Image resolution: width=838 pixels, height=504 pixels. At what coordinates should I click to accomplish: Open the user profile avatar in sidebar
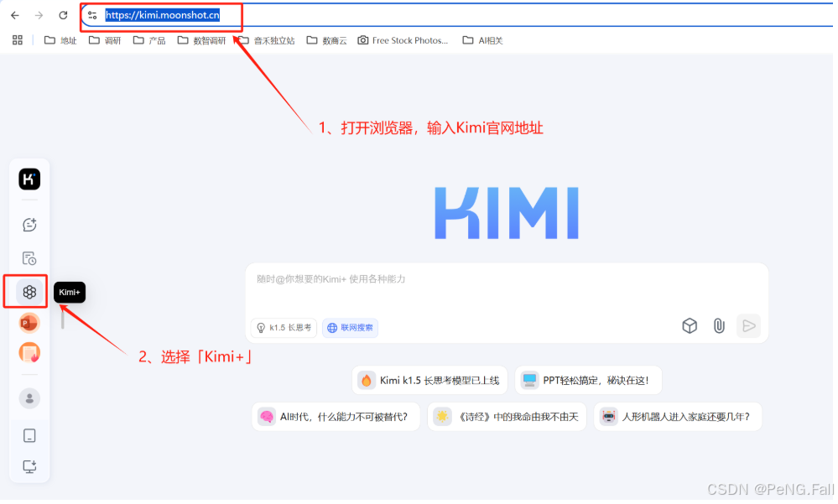tap(29, 400)
